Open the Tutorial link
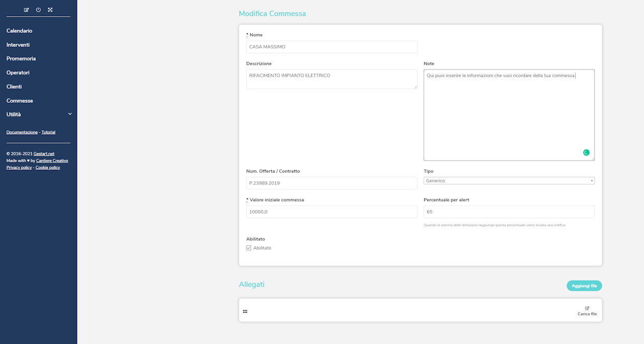 pyautogui.click(x=48, y=132)
